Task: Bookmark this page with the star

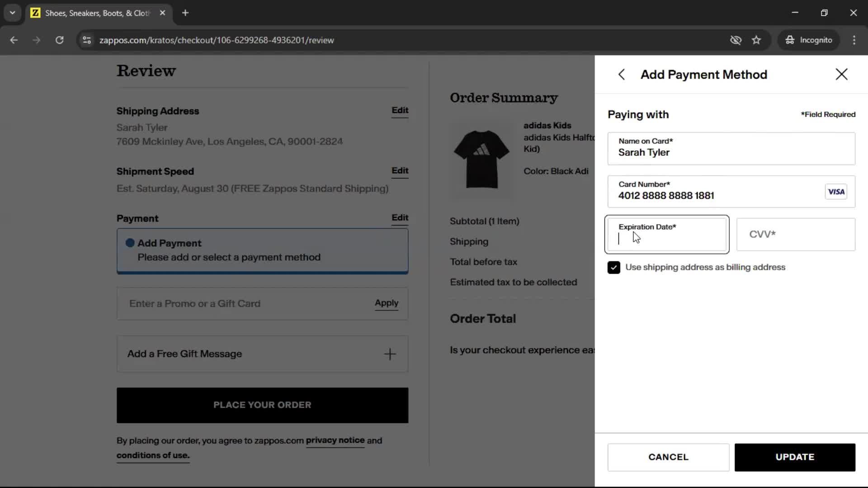Action: coord(756,40)
